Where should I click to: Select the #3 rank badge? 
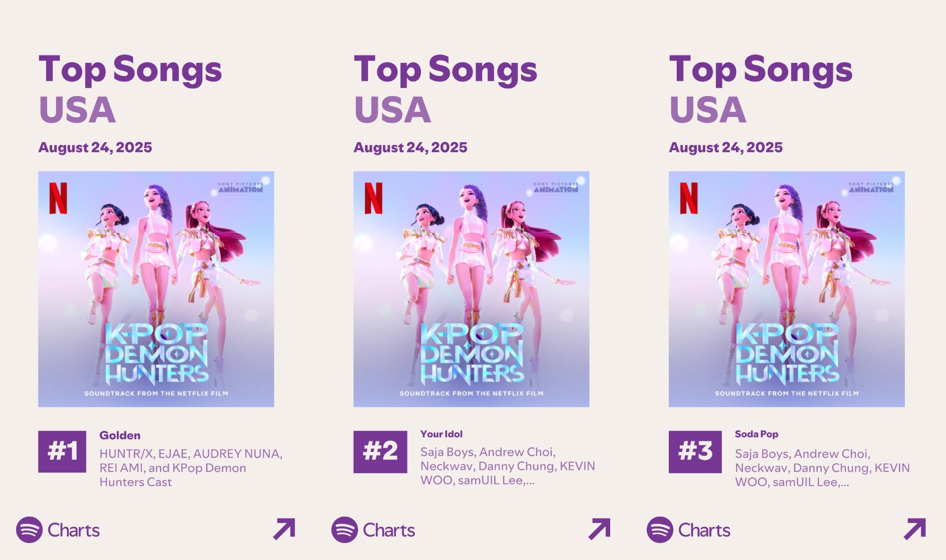coord(695,452)
